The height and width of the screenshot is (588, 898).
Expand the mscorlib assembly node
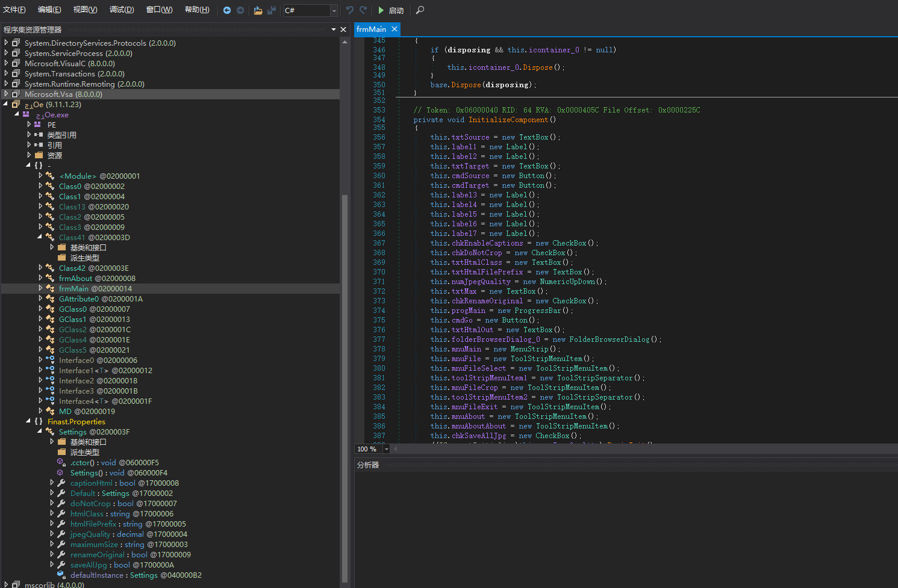click(6, 584)
